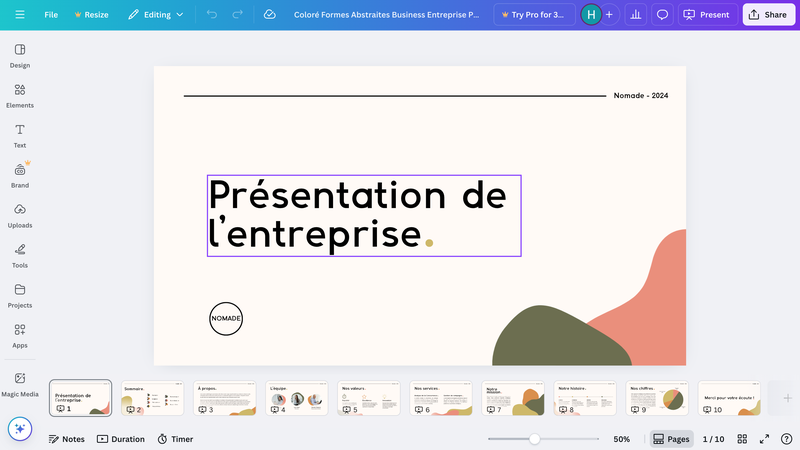This screenshot has height=450, width=800.
Task: Click the sparkle assistant button
Action: tap(20, 429)
